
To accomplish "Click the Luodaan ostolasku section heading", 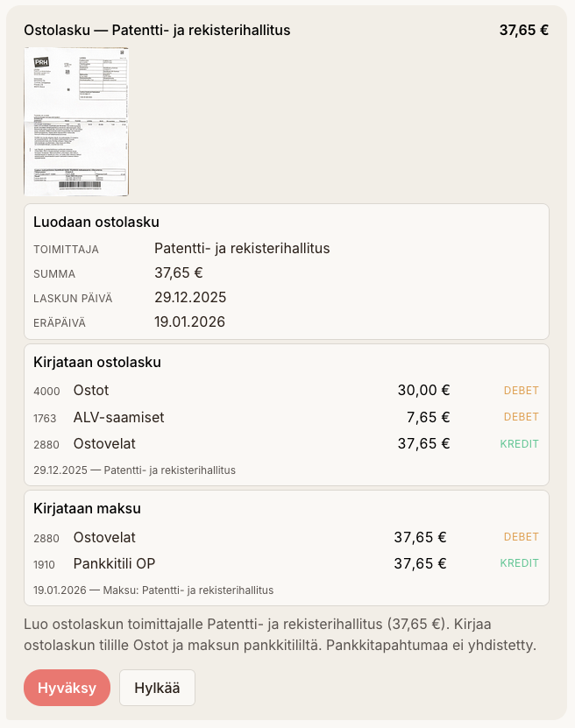I will tap(96, 223).
